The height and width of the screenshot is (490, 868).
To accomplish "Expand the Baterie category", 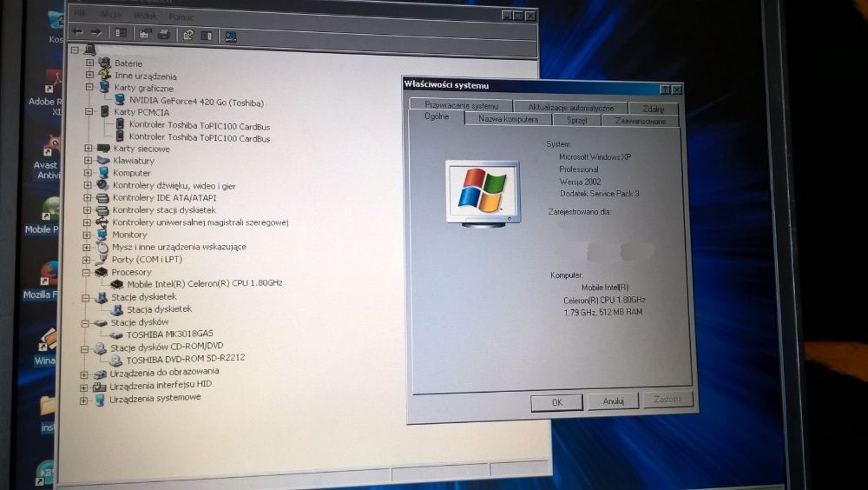I will click(89, 62).
